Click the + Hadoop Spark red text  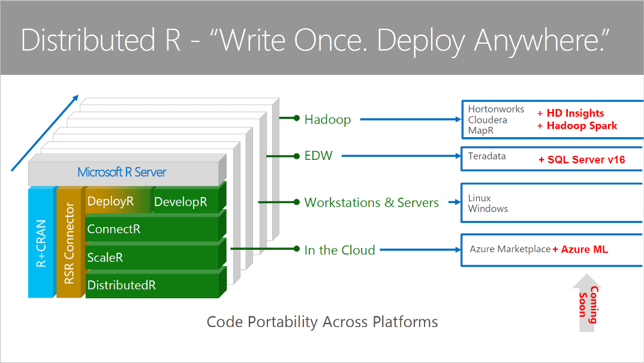[x=577, y=126]
